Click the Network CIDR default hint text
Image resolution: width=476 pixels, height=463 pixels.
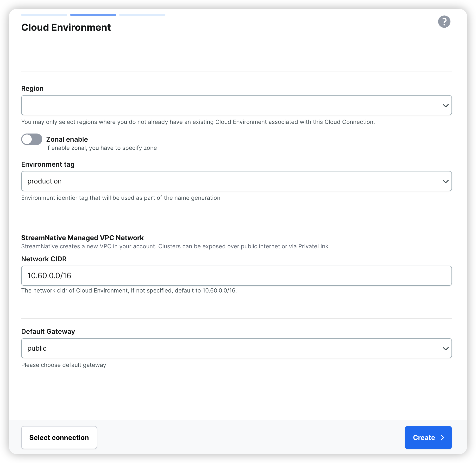129,291
